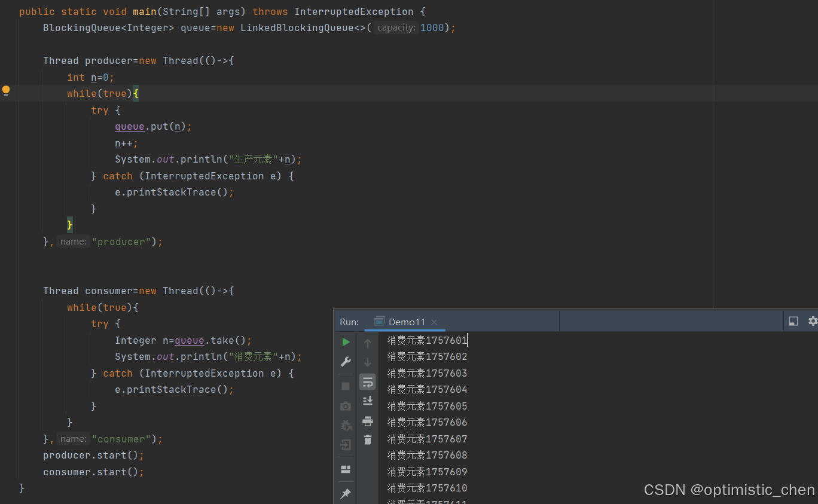The width and height of the screenshot is (818, 504).
Task: Click the 'name:' hint before "consumer"
Action: [74, 439]
